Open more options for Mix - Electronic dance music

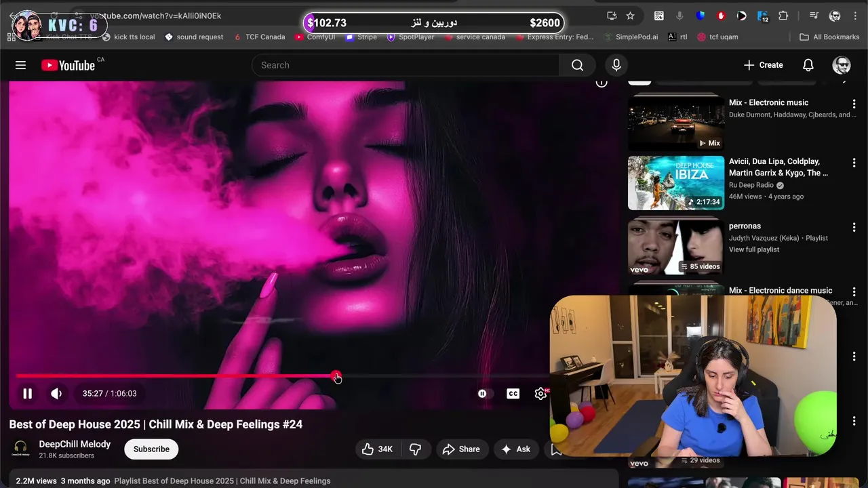click(854, 291)
